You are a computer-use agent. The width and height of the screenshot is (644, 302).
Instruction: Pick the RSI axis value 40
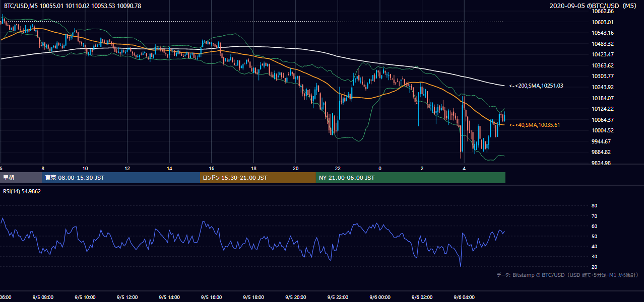pyautogui.click(x=594, y=246)
